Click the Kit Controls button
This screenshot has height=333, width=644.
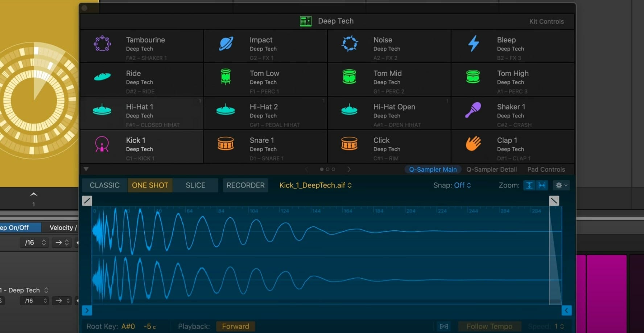546,21
